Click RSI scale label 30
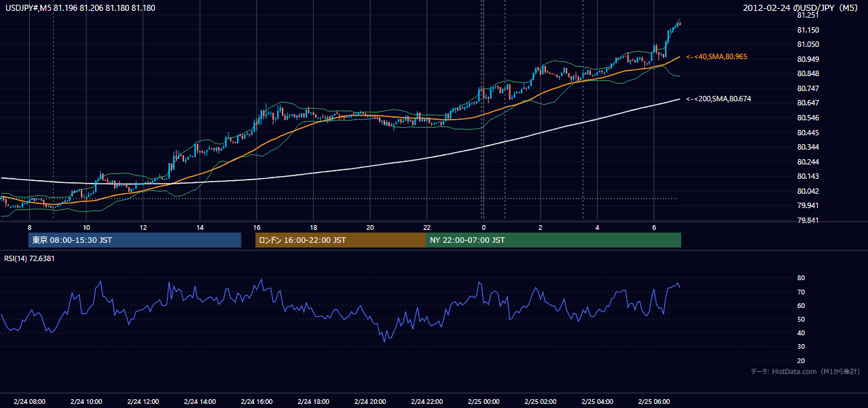Viewport: 868px width, 408px height. pyautogui.click(x=801, y=347)
